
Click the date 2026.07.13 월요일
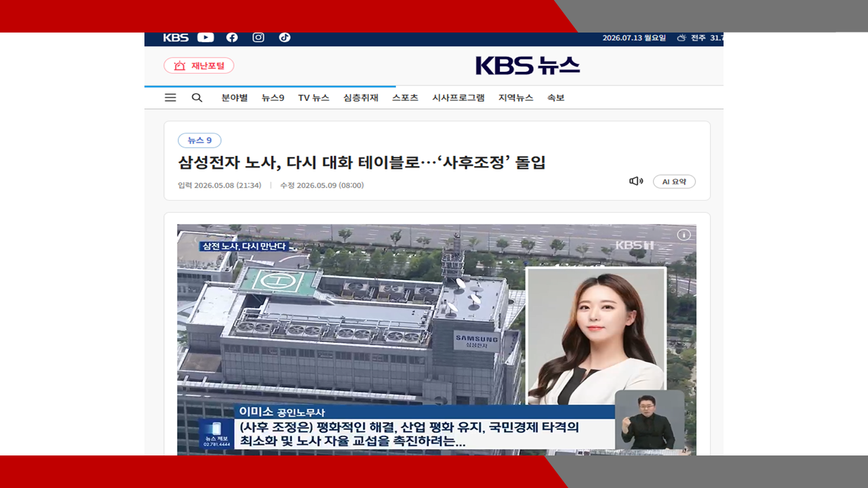click(634, 38)
